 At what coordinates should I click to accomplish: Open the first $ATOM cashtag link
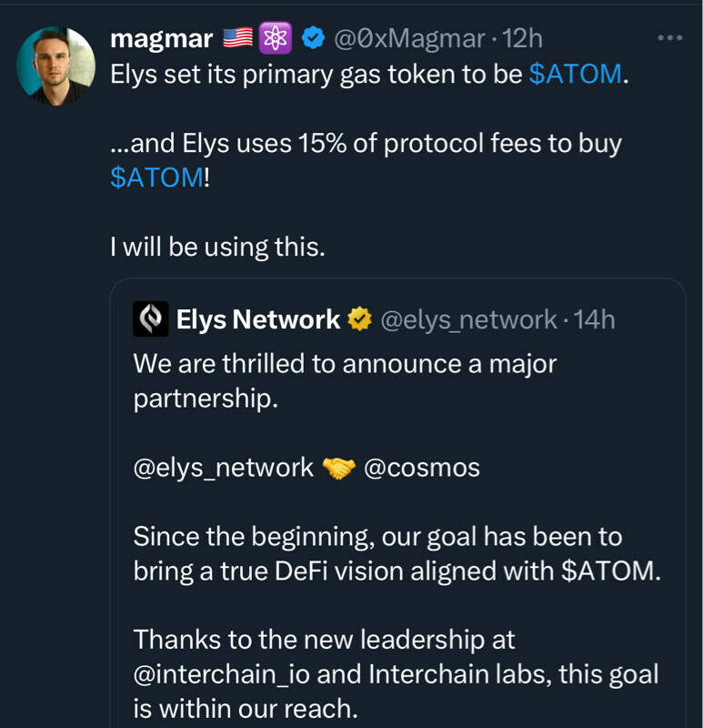tap(576, 75)
